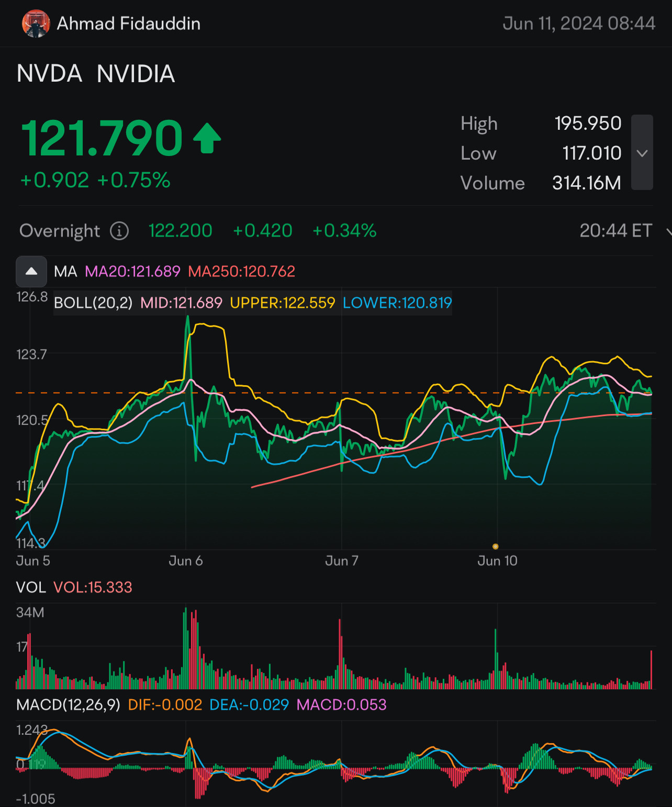Tap the VOL:15.333 value
The height and width of the screenshot is (807, 672).
[x=93, y=587]
